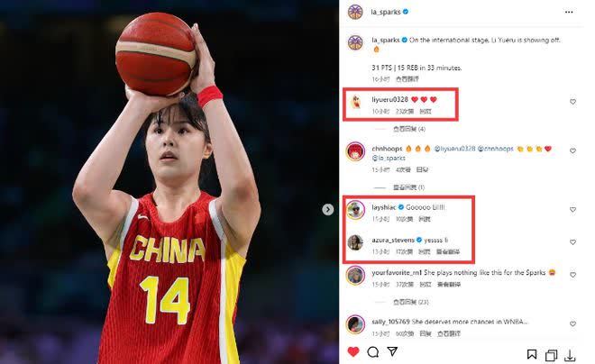The image size is (595, 364).
Task: Click reply under layshiac's comment
Action: point(425,219)
